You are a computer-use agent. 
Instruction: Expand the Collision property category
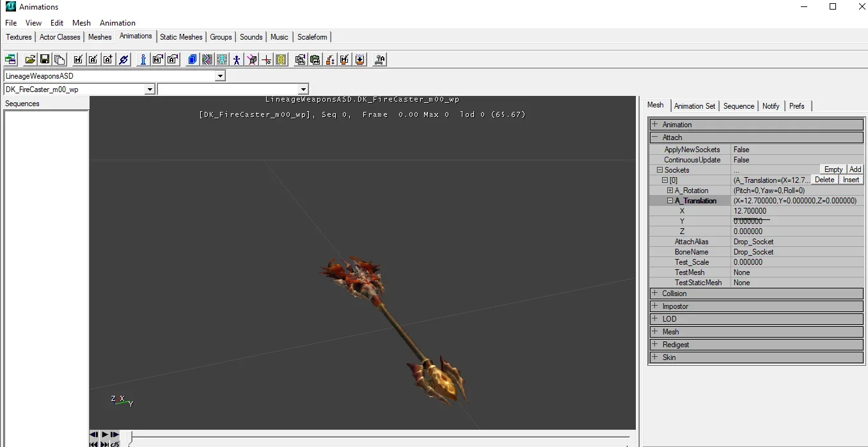pos(654,293)
